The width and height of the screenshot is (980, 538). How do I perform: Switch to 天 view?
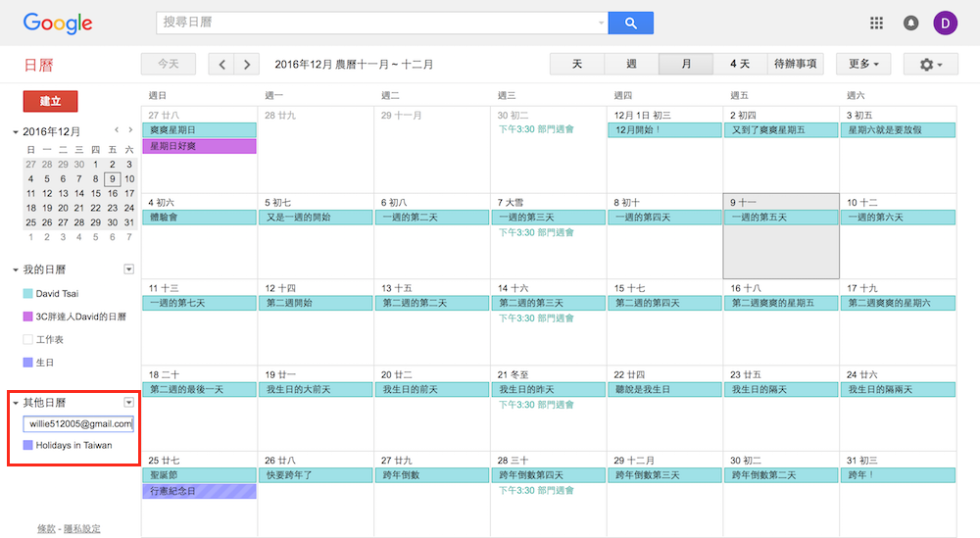[577, 65]
